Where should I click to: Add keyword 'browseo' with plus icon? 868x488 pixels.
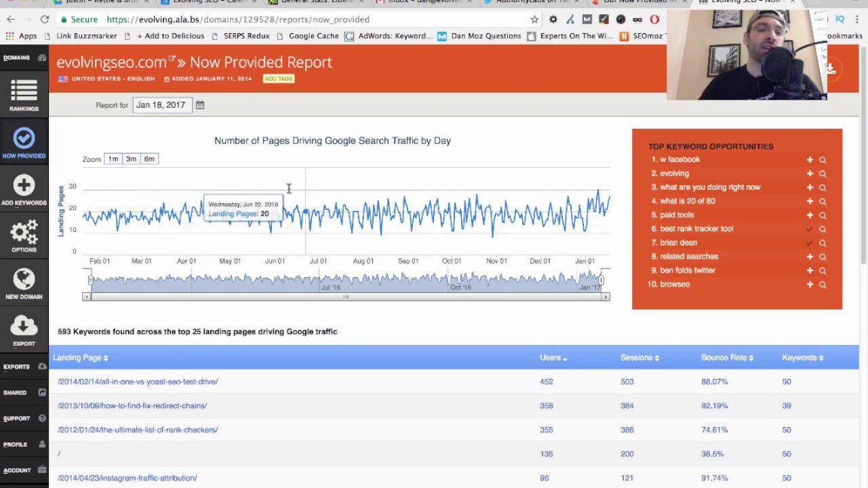[810, 285]
